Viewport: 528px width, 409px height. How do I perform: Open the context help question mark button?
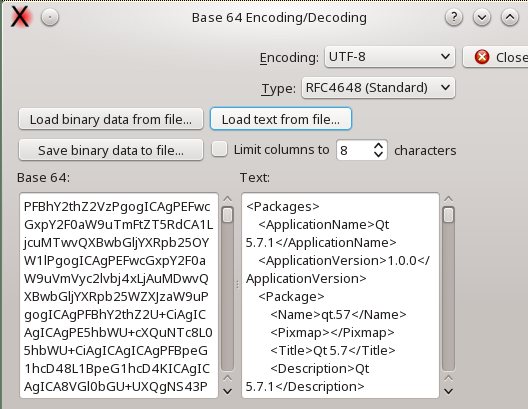pyautogui.click(x=454, y=17)
